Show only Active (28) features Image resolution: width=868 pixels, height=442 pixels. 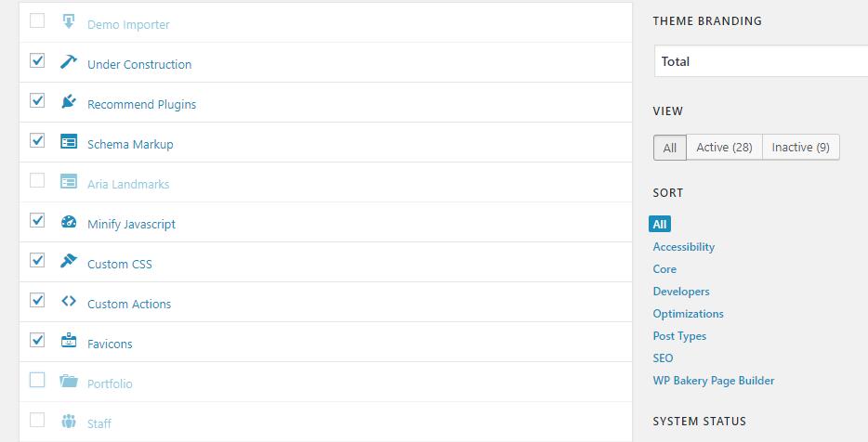(724, 148)
